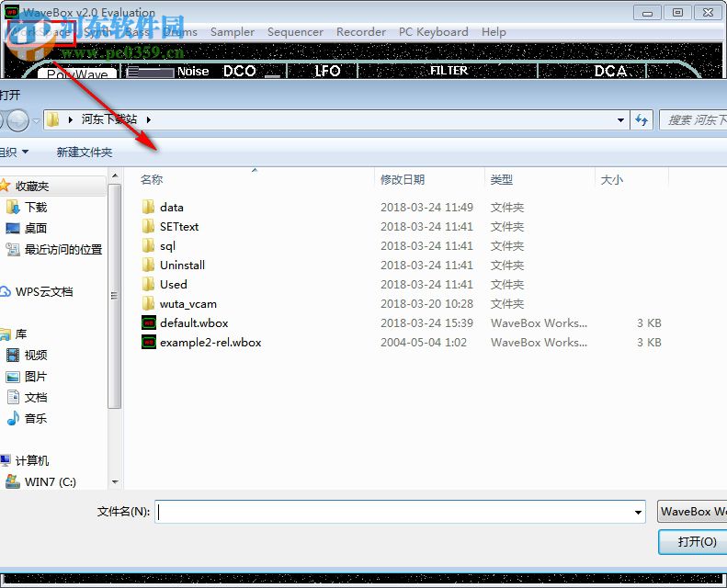Select folder name Uninstall
This screenshot has width=727, height=588.
click(x=182, y=265)
